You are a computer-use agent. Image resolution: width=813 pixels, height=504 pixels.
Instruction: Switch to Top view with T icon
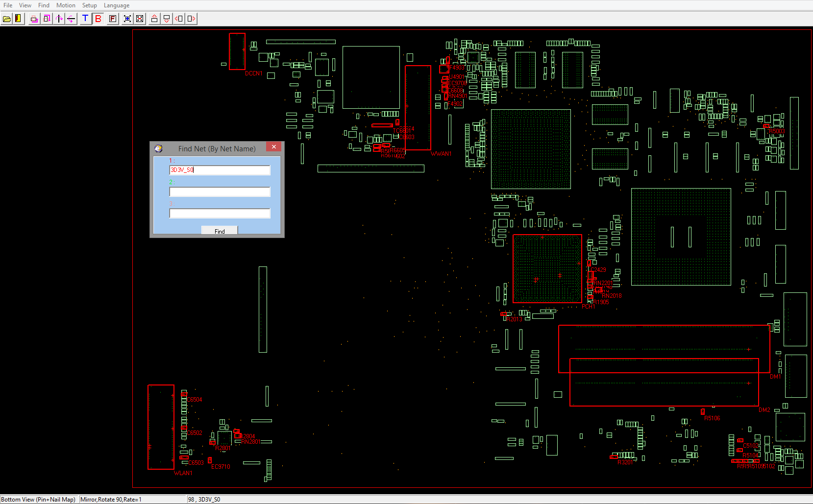(x=85, y=19)
